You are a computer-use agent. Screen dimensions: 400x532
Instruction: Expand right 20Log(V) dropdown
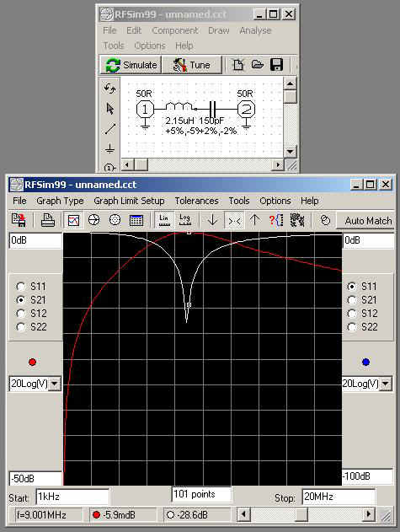(386, 384)
